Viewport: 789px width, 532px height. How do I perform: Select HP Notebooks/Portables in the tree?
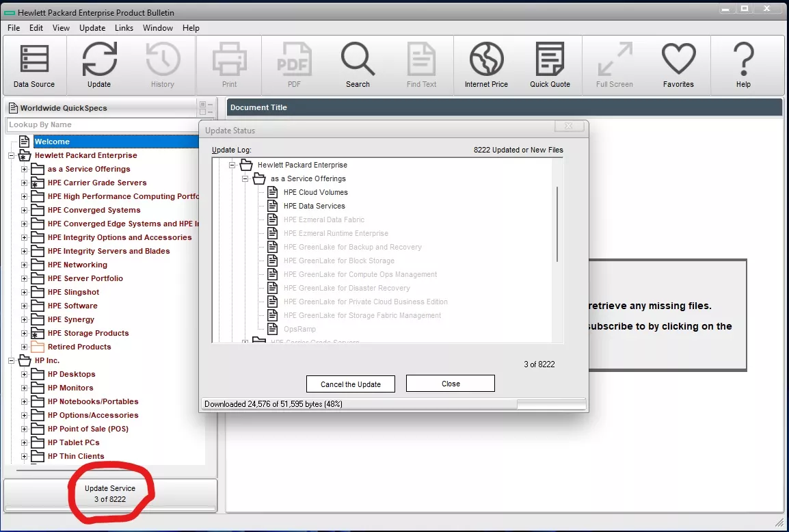tap(93, 401)
